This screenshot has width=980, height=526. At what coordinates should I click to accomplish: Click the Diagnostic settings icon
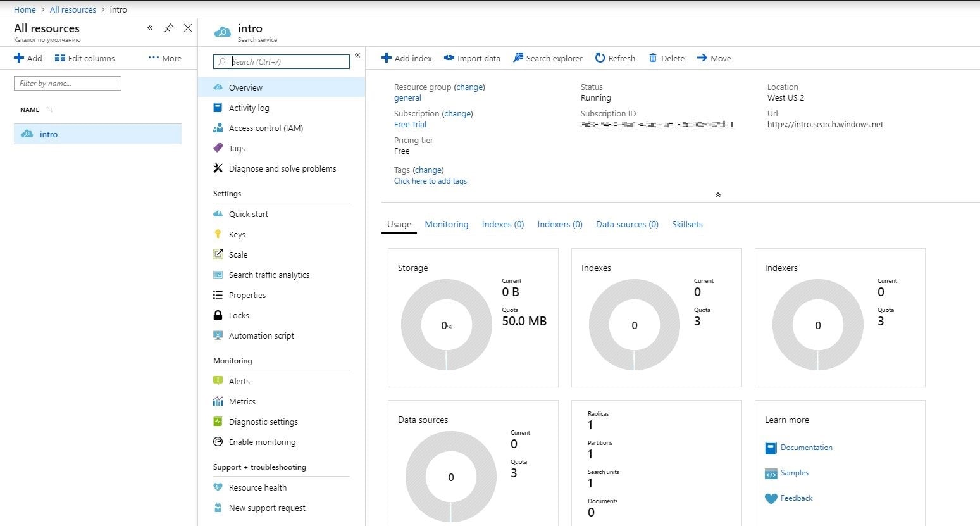(x=218, y=422)
